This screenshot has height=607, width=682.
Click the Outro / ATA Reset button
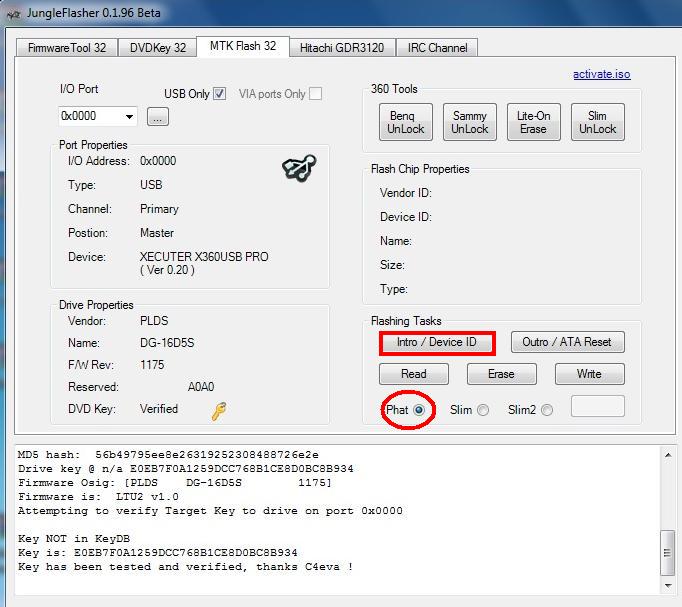pyautogui.click(x=568, y=342)
